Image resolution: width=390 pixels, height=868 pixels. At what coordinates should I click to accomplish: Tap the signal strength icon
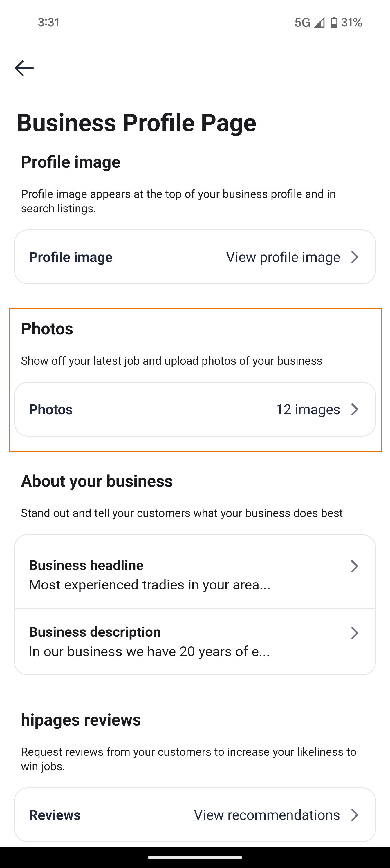tap(319, 23)
